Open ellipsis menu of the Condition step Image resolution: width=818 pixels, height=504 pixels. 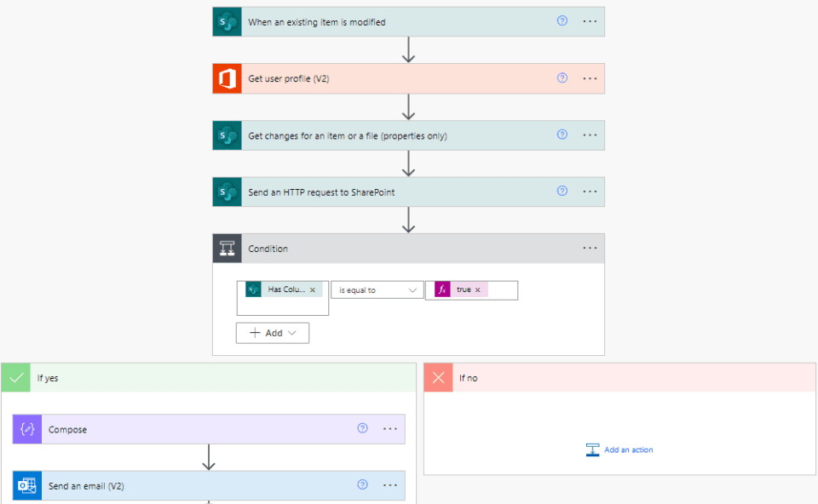590,248
